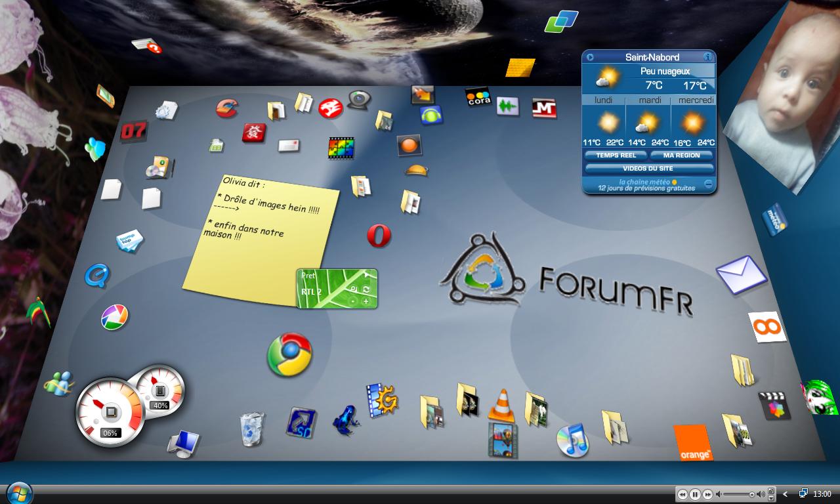Open the Picasa pinwheel icon
This screenshot has width=840, height=504.
[x=114, y=317]
